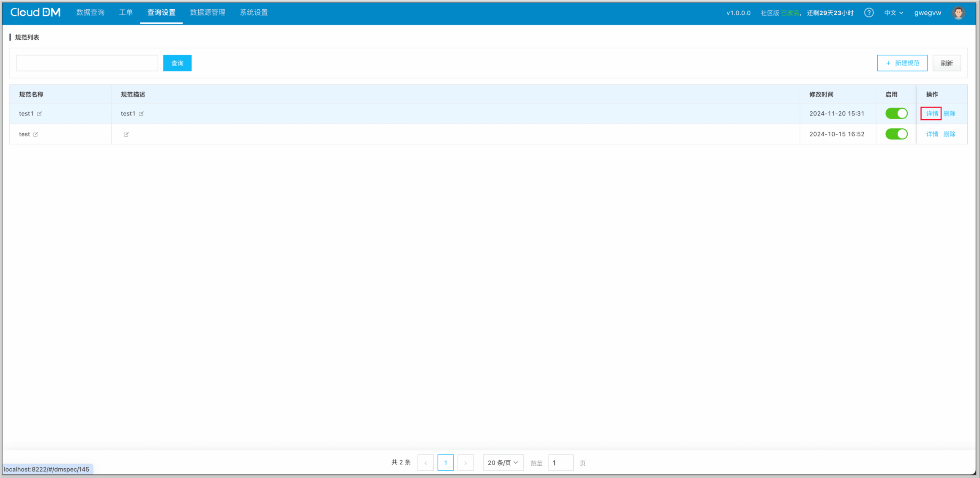Click the 新建规范 button
980x478 pixels.
pos(902,63)
